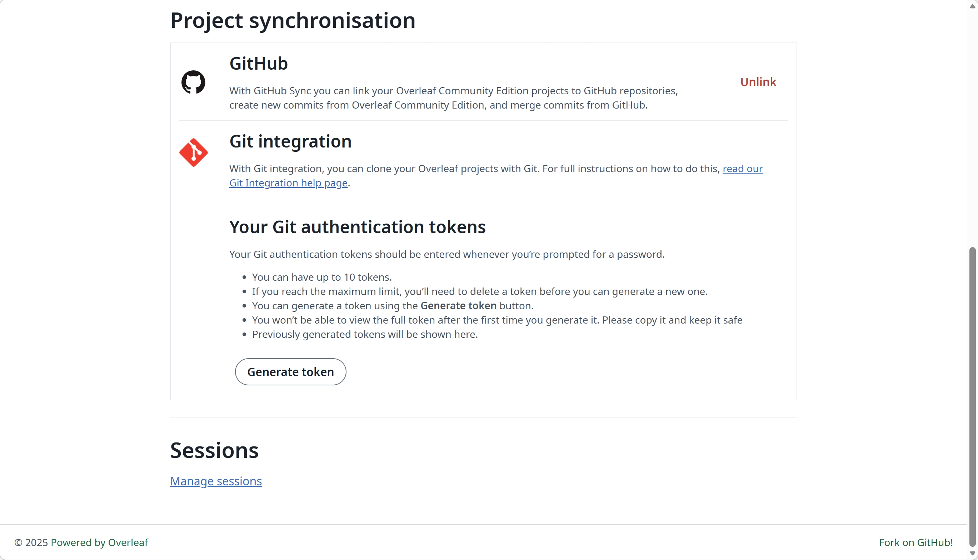The image size is (978, 560).
Task: Unlink the GitHub account
Action: coord(758,82)
